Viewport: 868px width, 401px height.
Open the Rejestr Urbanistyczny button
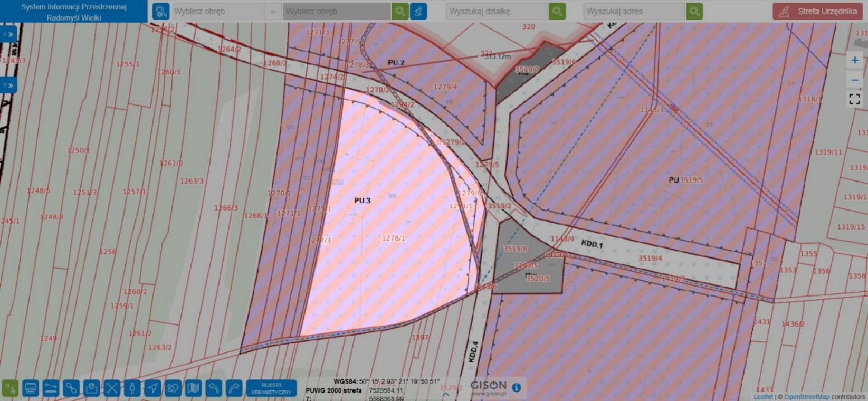point(271,389)
